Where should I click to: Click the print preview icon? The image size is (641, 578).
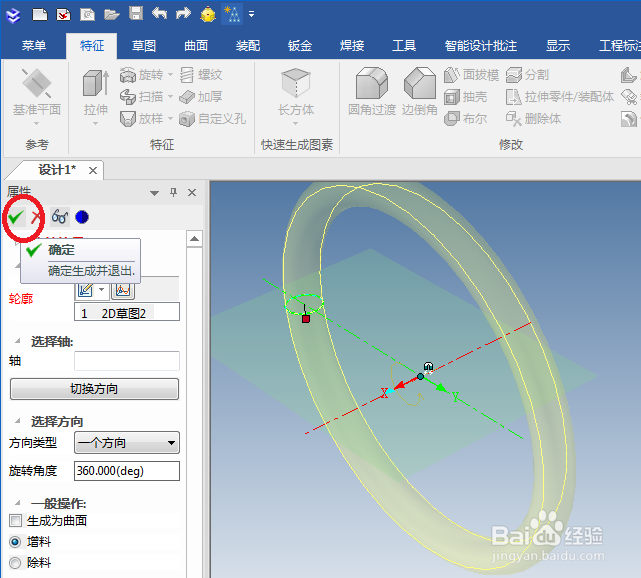87,15
